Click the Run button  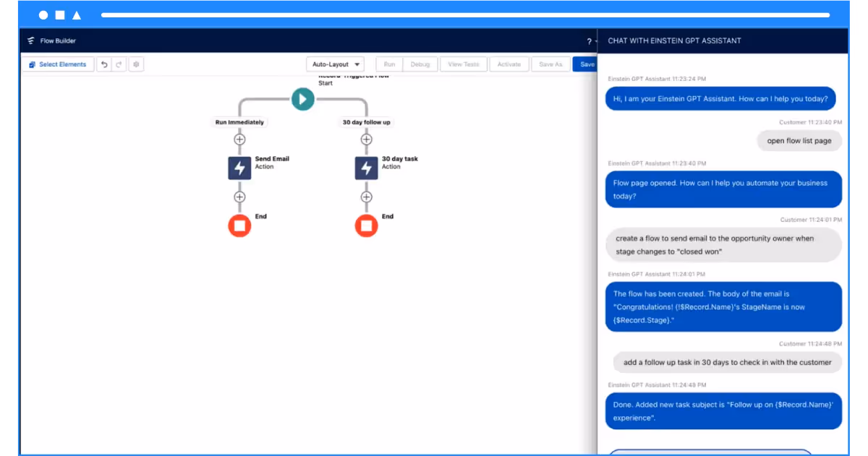[389, 64]
